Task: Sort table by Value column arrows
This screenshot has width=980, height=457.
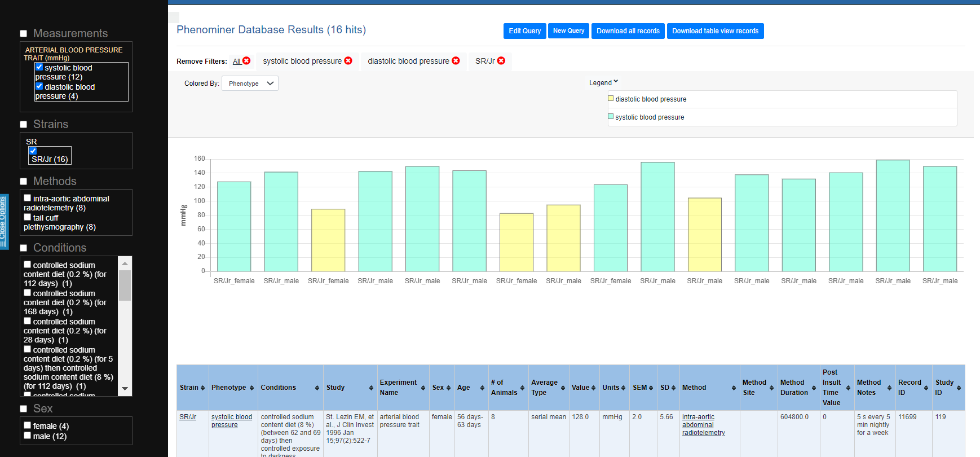Action: click(593, 388)
